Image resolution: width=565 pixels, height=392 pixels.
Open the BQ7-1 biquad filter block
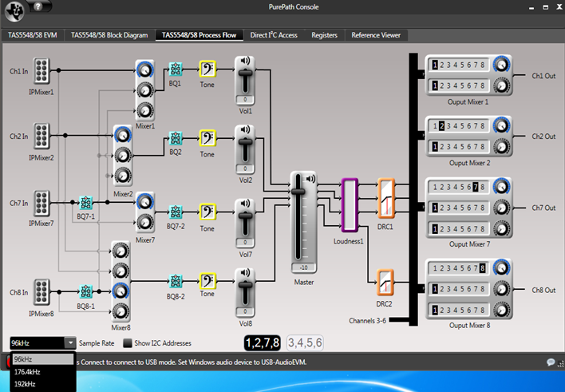click(x=85, y=203)
